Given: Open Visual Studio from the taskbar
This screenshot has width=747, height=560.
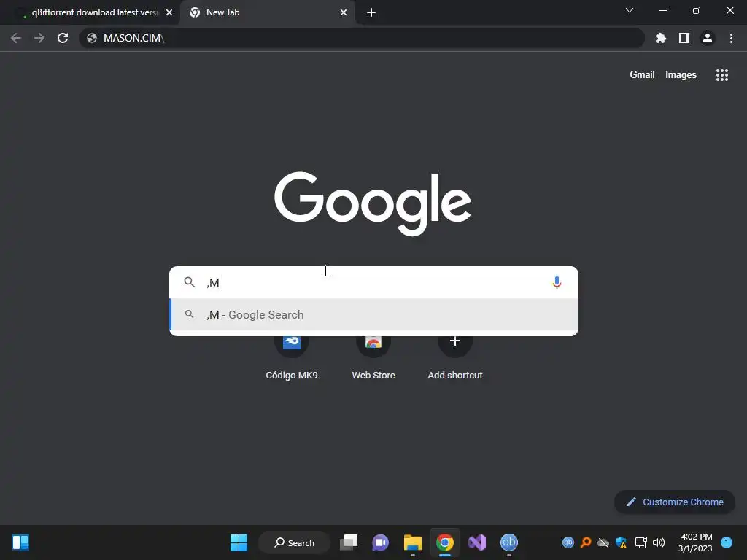Looking at the screenshot, I should [x=477, y=542].
